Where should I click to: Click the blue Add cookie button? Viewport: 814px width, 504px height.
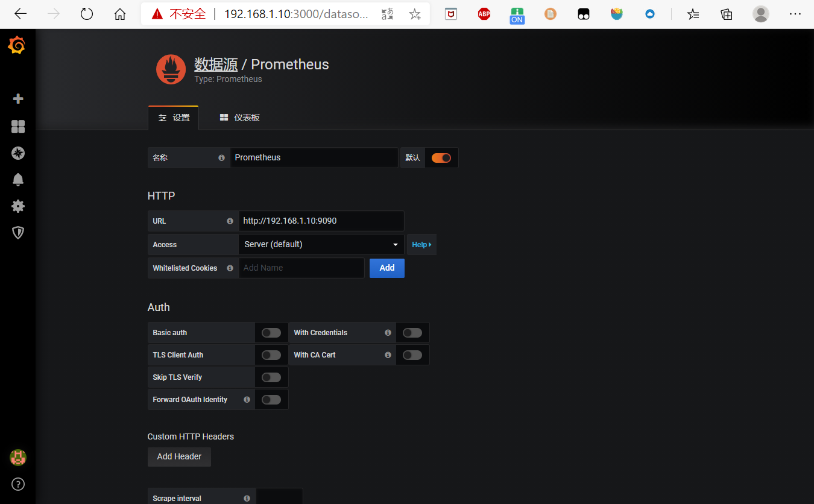[x=387, y=268]
